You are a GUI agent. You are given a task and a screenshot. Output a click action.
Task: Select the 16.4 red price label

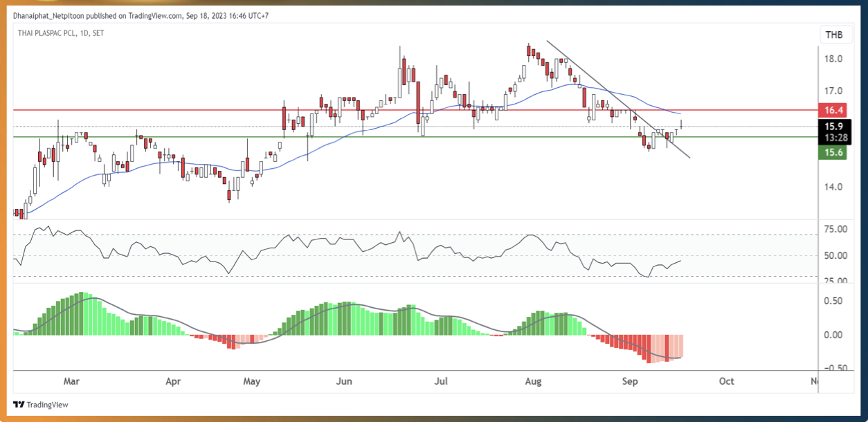834,110
